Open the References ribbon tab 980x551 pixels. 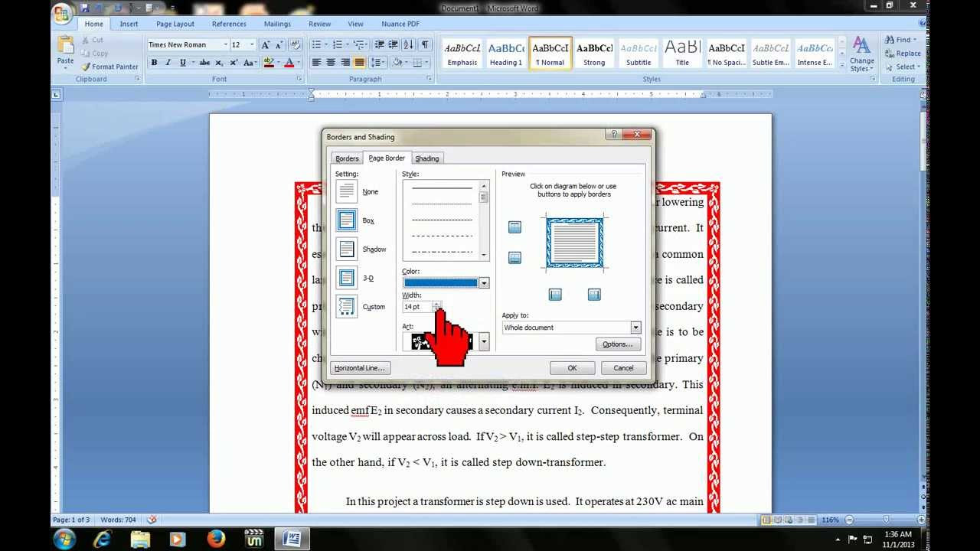229,24
